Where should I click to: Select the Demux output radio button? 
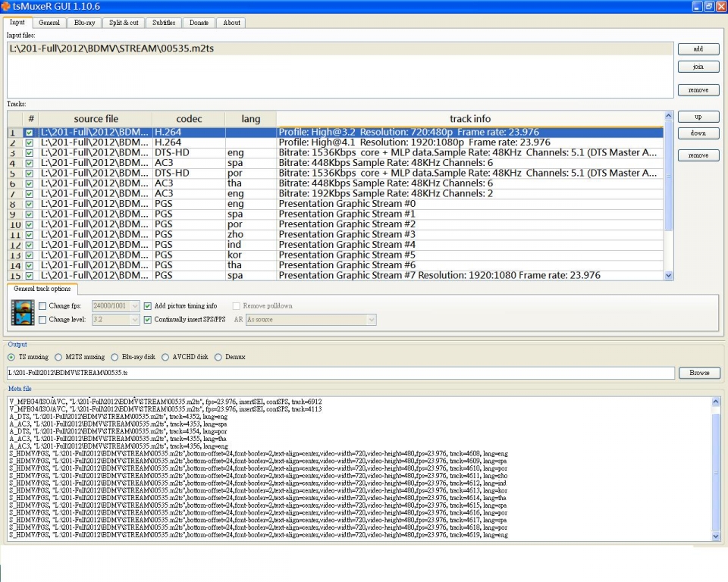218,357
